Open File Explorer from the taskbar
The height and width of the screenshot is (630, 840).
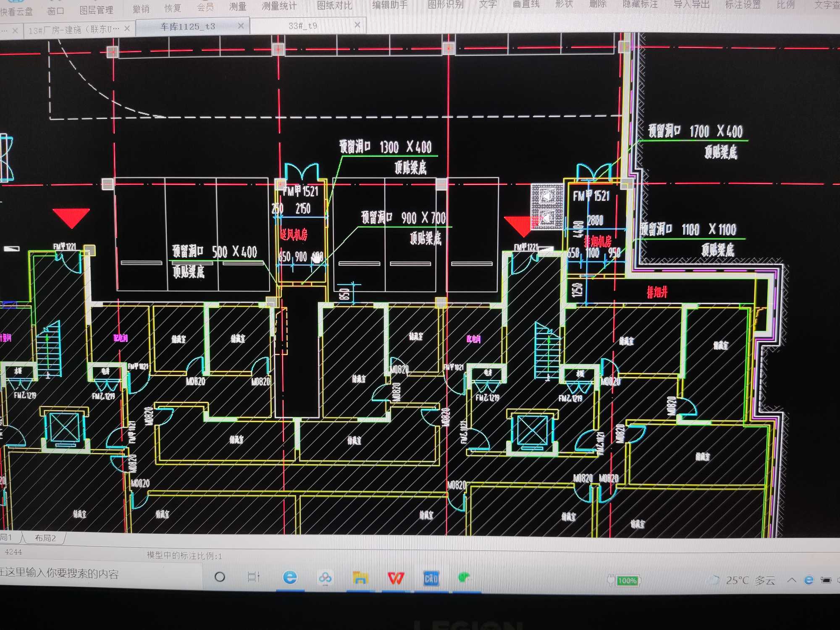point(360,578)
